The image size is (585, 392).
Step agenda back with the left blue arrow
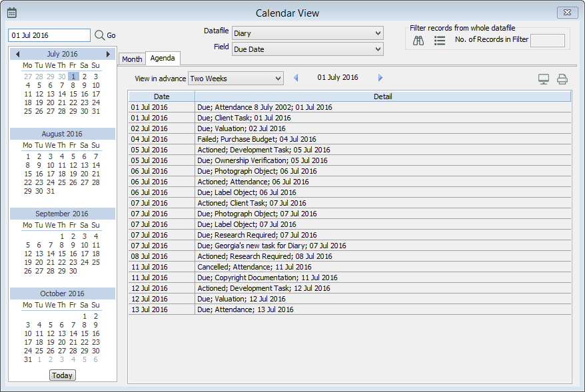coord(296,78)
